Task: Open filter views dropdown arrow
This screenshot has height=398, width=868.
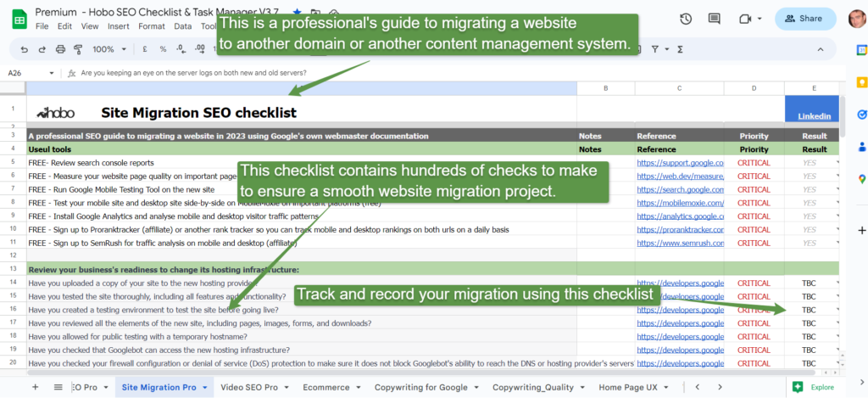Action: (x=667, y=49)
